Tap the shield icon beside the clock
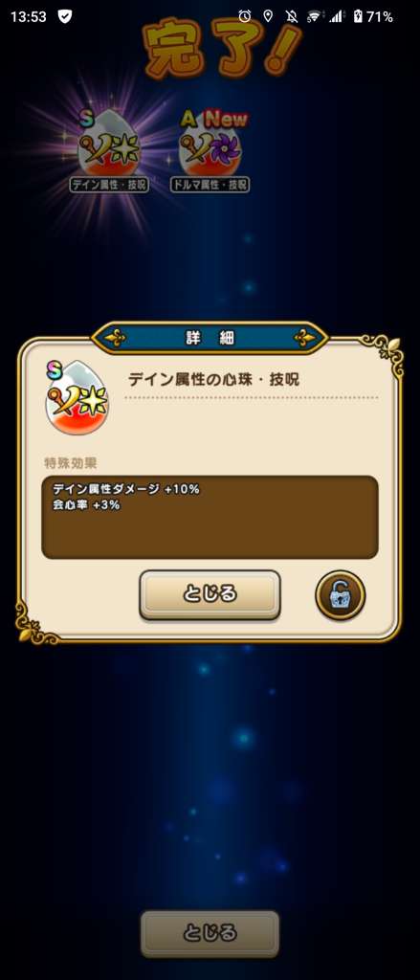This screenshot has width=420, height=980. coord(64,17)
